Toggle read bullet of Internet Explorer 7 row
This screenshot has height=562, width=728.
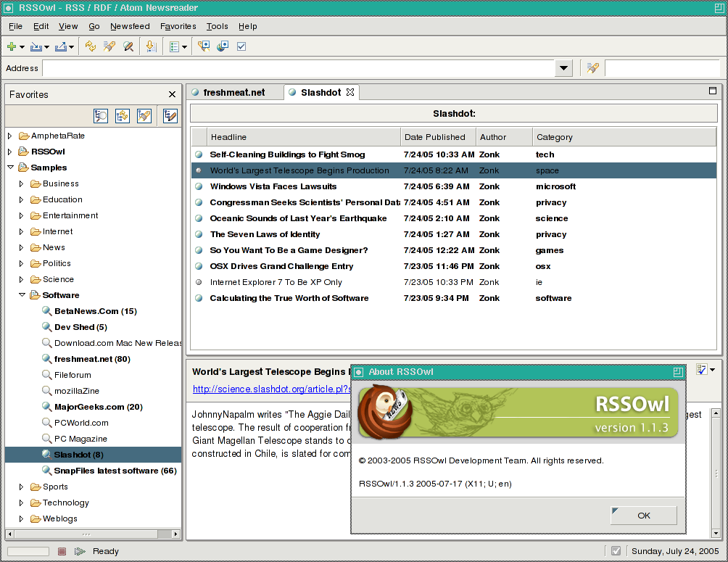[199, 282]
